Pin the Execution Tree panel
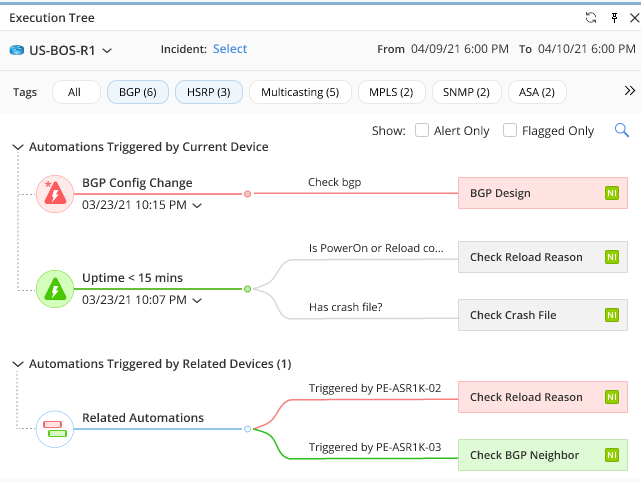The image size is (641, 483). point(614,18)
